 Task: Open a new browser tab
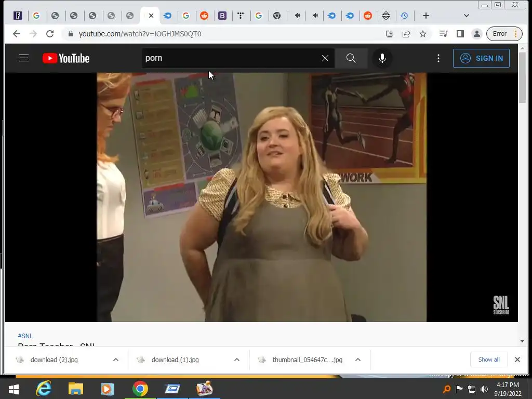[x=426, y=16]
